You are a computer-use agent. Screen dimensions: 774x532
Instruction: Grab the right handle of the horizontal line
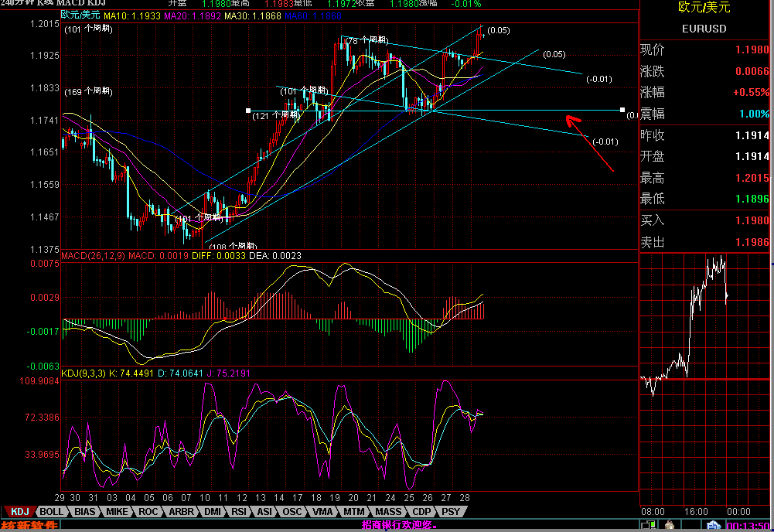point(622,110)
